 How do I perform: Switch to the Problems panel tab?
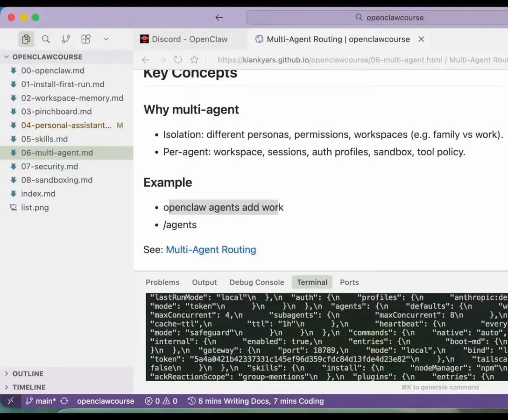tap(162, 282)
